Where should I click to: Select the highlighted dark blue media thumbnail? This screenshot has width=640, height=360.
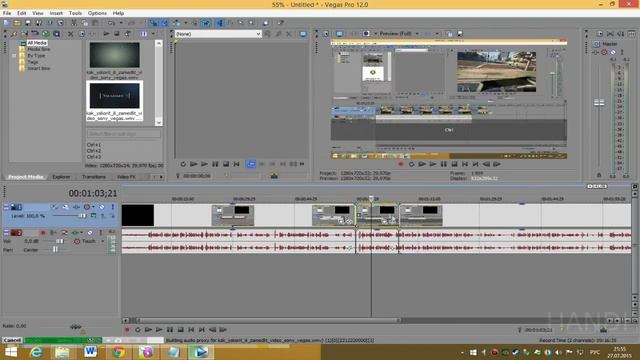(x=115, y=96)
